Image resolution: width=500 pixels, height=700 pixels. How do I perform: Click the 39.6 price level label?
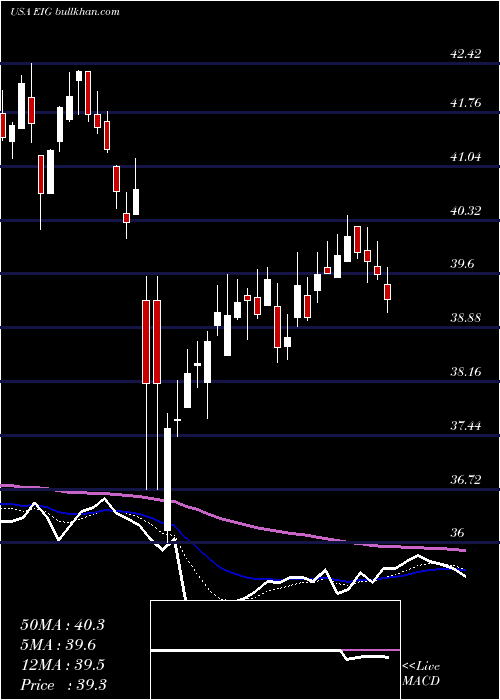point(462,264)
